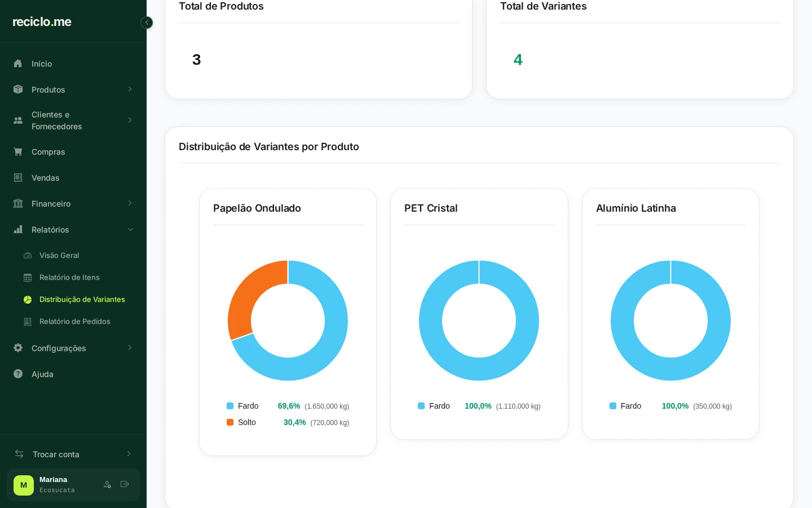Click the reciclo.me logo

(42, 22)
